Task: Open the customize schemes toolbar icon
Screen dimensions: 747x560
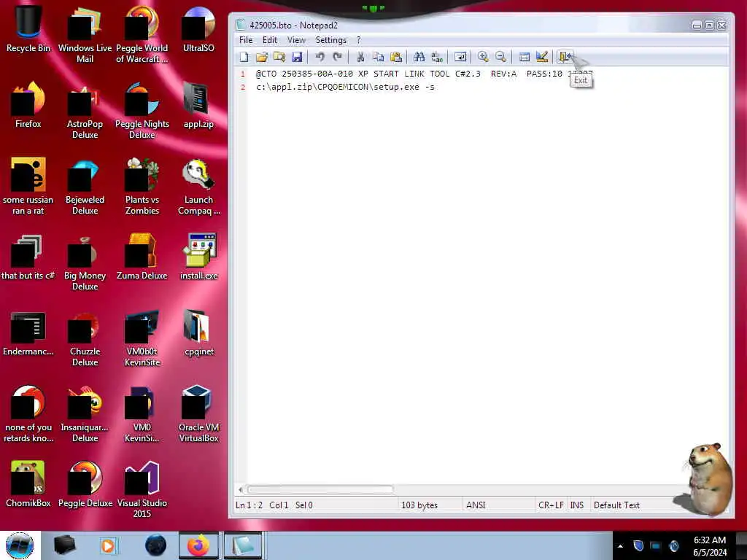Action: point(542,57)
